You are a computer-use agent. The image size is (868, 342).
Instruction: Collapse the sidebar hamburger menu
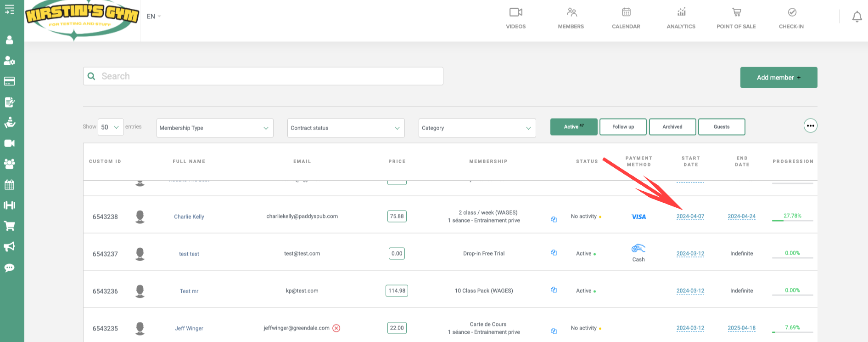click(x=9, y=10)
